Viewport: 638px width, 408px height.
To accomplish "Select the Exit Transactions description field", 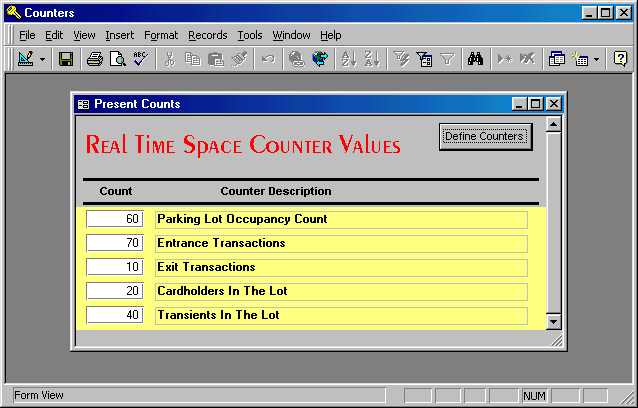I will [x=340, y=267].
